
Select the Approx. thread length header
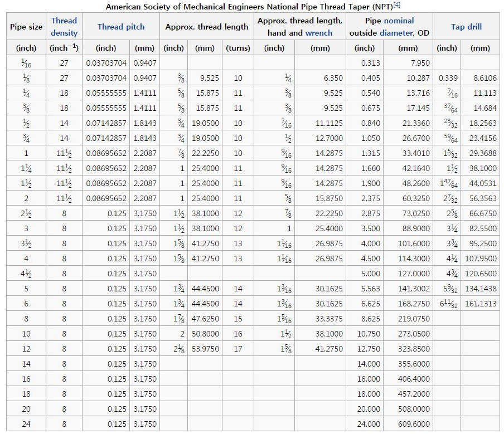click(x=207, y=27)
